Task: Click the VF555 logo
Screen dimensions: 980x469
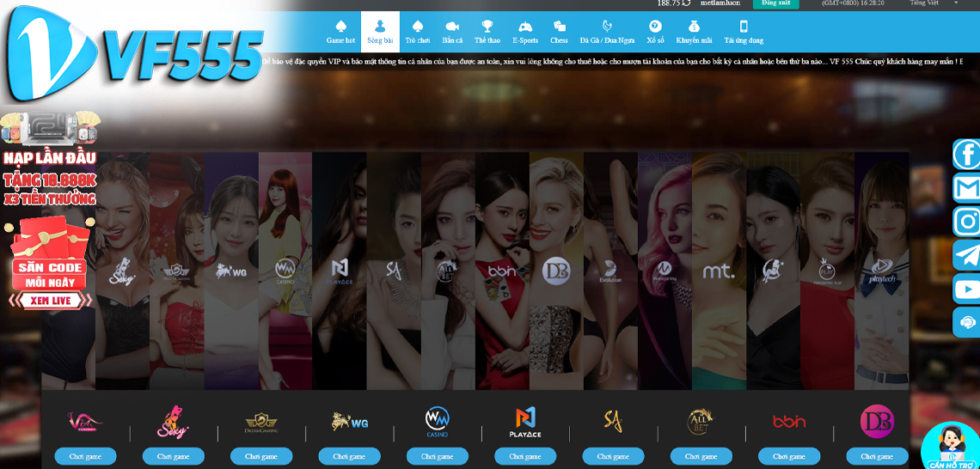Action: click(x=134, y=54)
